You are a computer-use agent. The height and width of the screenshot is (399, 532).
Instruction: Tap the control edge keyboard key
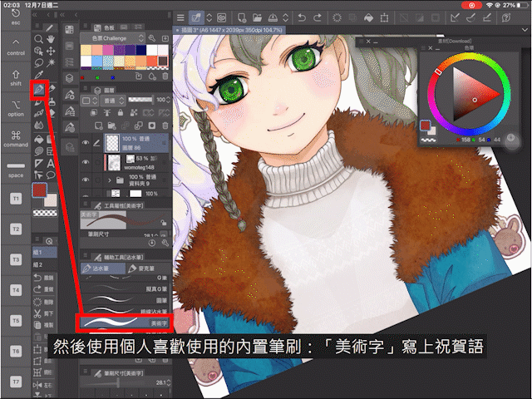[16, 47]
